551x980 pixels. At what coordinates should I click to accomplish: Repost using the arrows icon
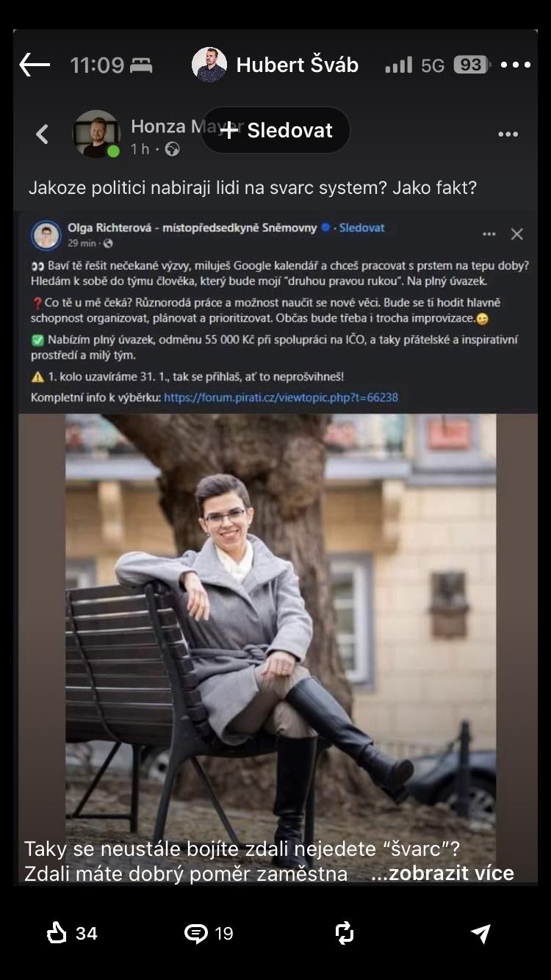click(x=344, y=933)
